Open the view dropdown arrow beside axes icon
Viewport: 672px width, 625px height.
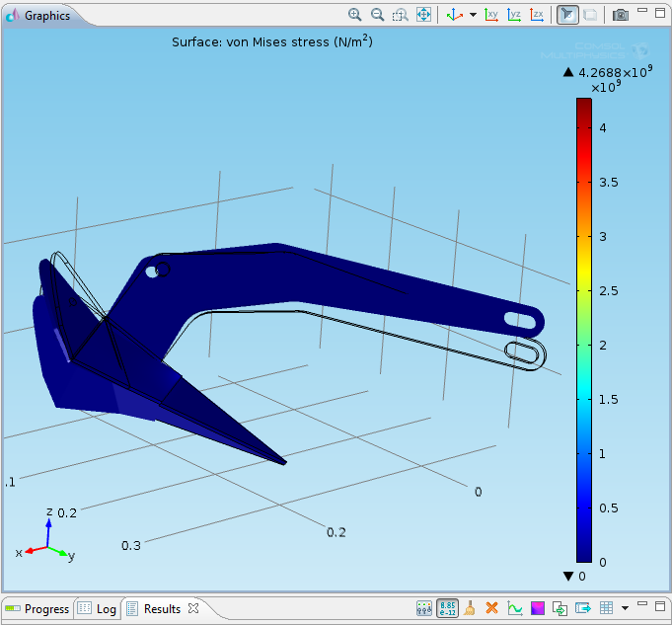pyautogui.click(x=473, y=15)
